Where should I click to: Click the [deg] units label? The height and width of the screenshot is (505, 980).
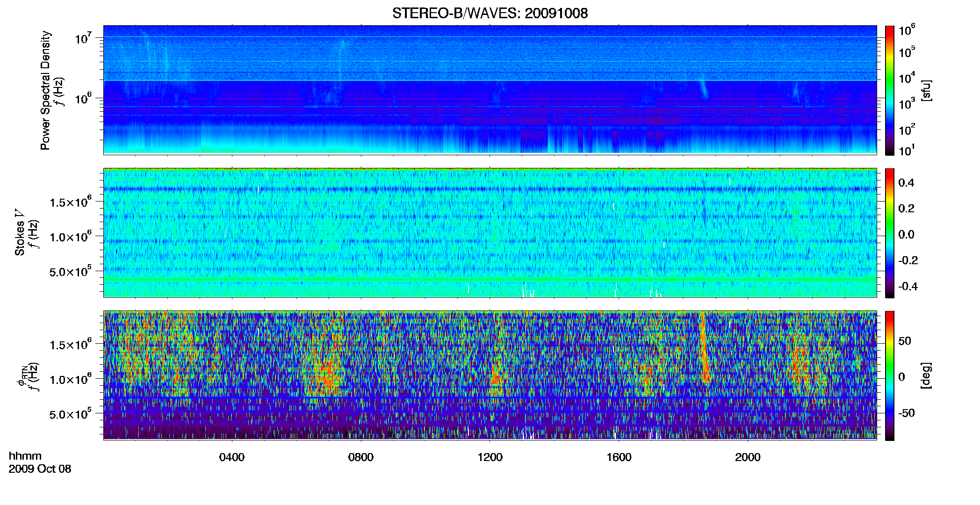926,375
